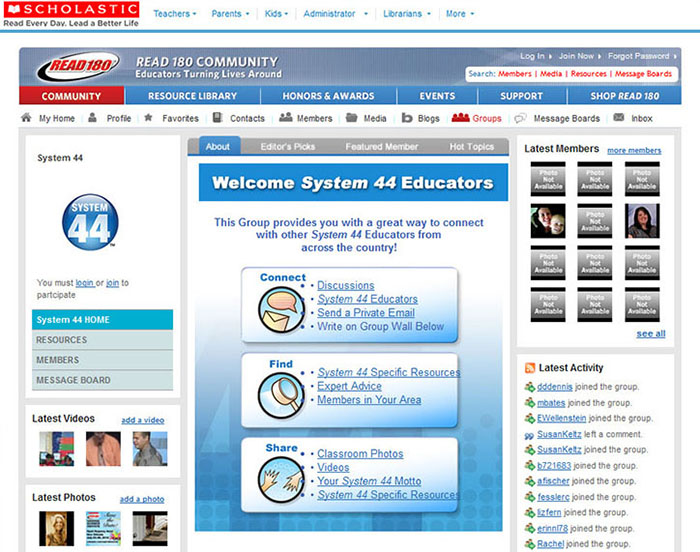
Task: Click the Discussions link under Connect
Action: (346, 285)
